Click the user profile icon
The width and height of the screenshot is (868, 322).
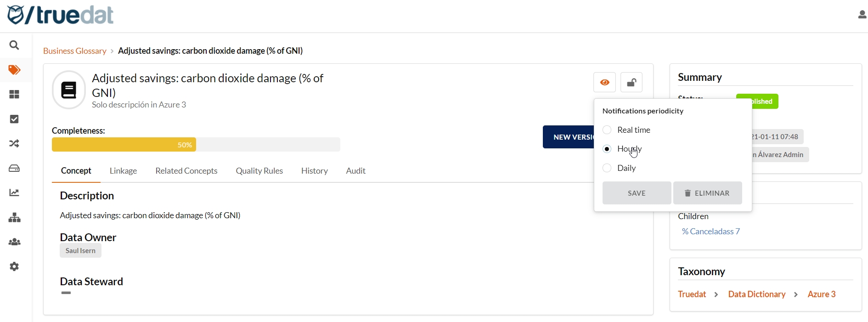tap(862, 15)
